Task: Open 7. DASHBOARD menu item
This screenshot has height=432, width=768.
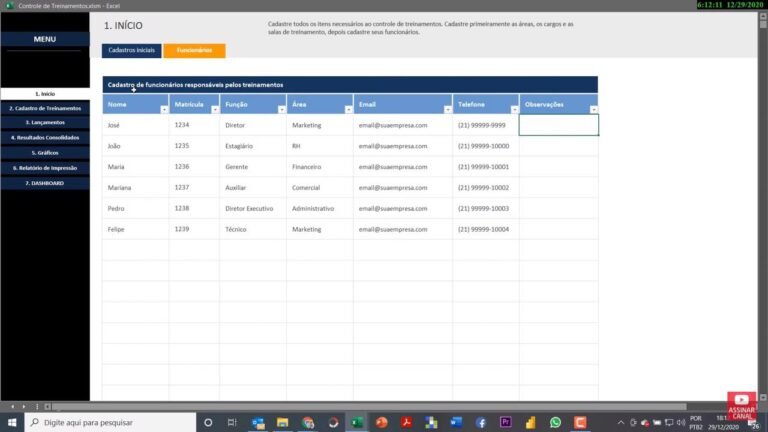Action: (45, 183)
